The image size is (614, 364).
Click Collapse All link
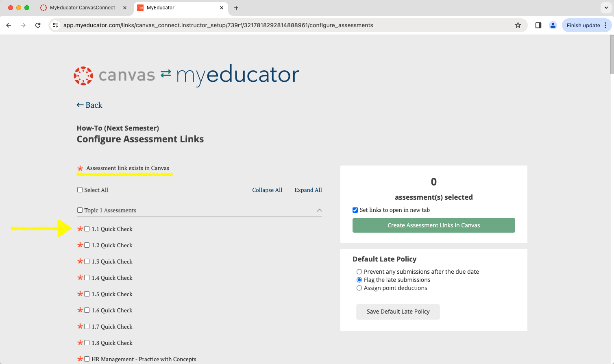[x=267, y=190]
